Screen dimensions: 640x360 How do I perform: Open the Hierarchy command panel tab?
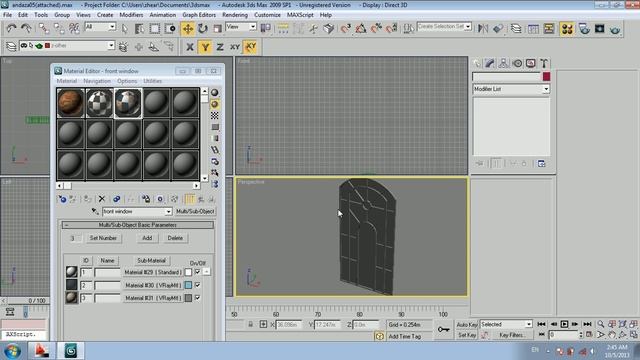point(503,63)
